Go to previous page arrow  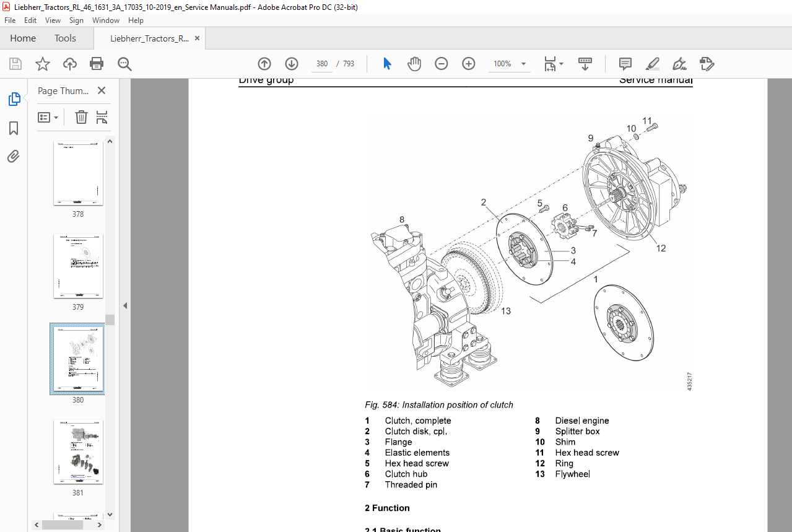[264, 64]
